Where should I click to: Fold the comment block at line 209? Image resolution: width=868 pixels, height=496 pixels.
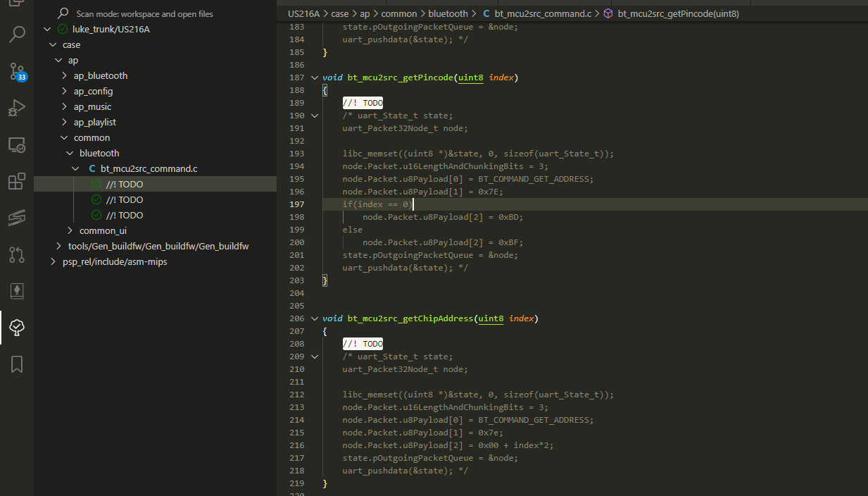click(315, 356)
